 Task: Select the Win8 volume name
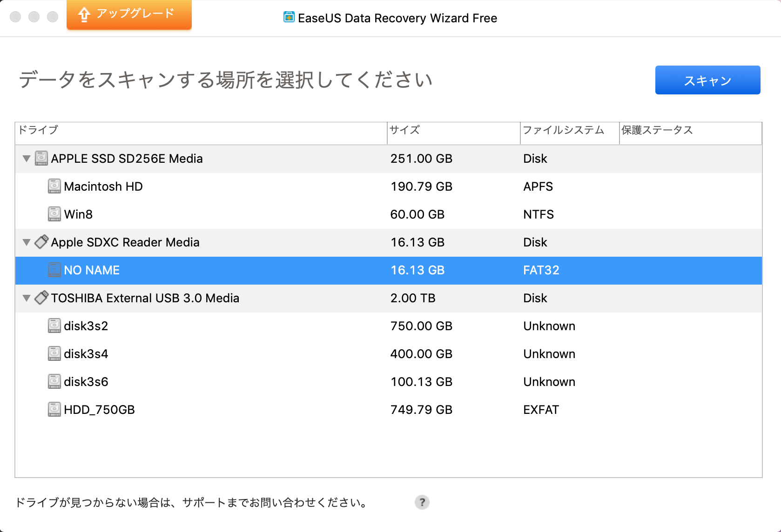coord(78,214)
